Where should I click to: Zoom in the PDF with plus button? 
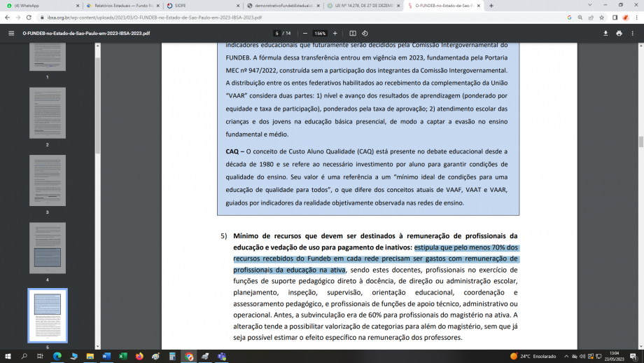tap(335, 34)
